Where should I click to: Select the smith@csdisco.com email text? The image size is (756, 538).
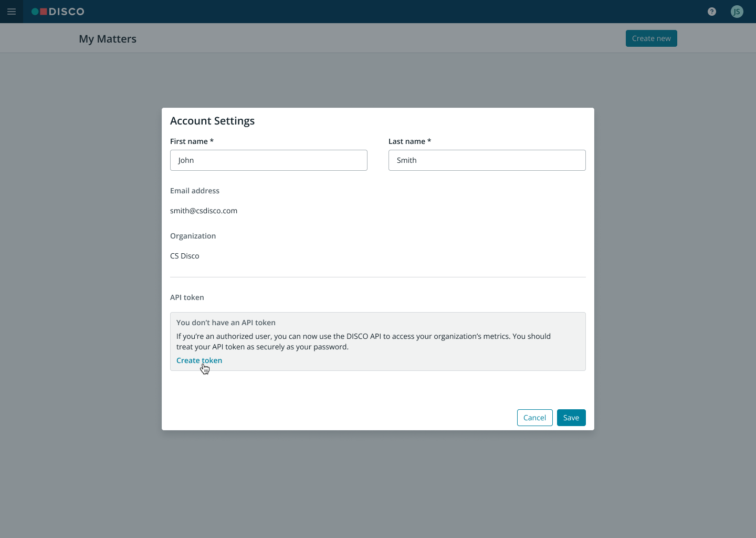point(204,211)
